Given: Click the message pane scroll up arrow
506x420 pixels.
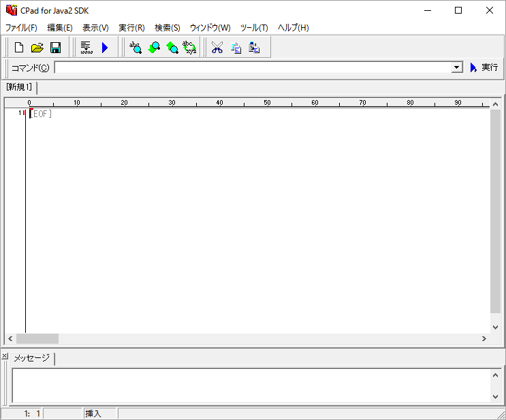Looking at the screenshot, I should (x=495, y=375).
